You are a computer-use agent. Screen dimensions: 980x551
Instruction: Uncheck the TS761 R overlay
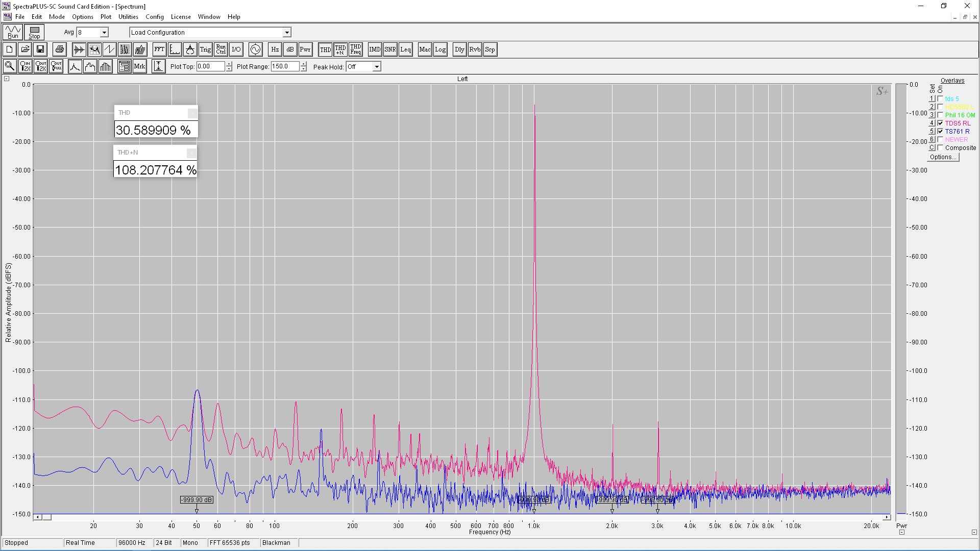coord(940,131)
